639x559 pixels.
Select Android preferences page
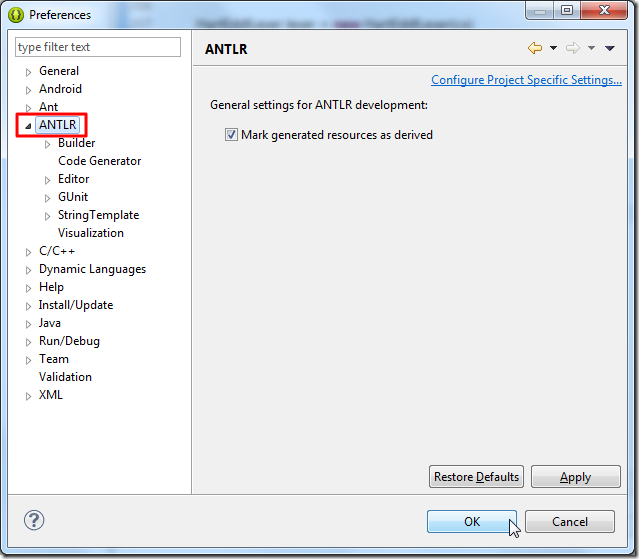click(60, 89)
